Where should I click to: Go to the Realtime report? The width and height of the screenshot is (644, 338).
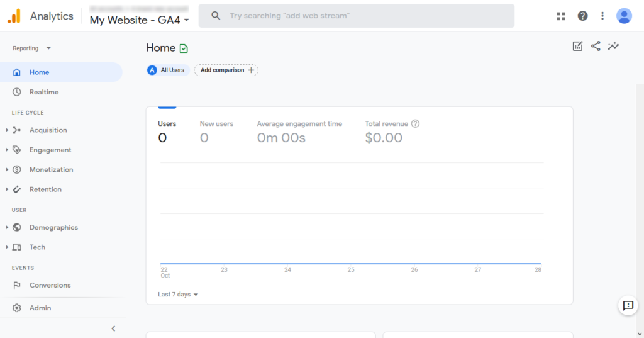pos(44,92)
